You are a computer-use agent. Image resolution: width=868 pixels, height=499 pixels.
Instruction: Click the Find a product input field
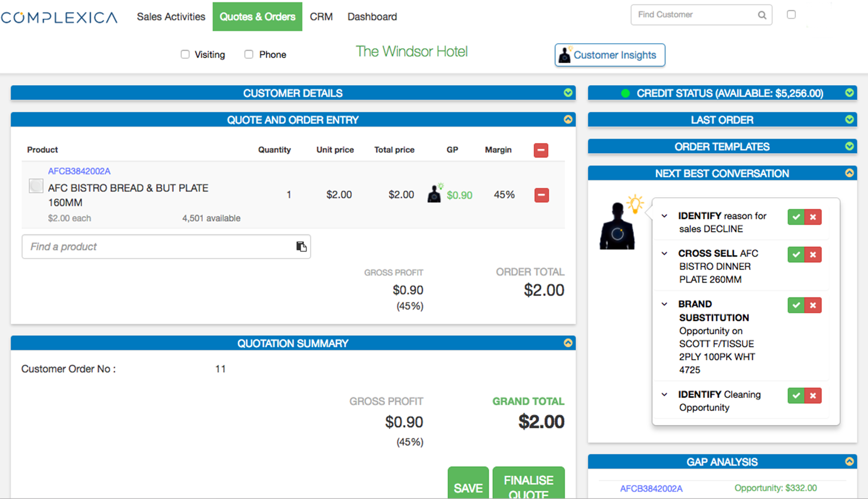pyautogui.click(x=166, y=247)
